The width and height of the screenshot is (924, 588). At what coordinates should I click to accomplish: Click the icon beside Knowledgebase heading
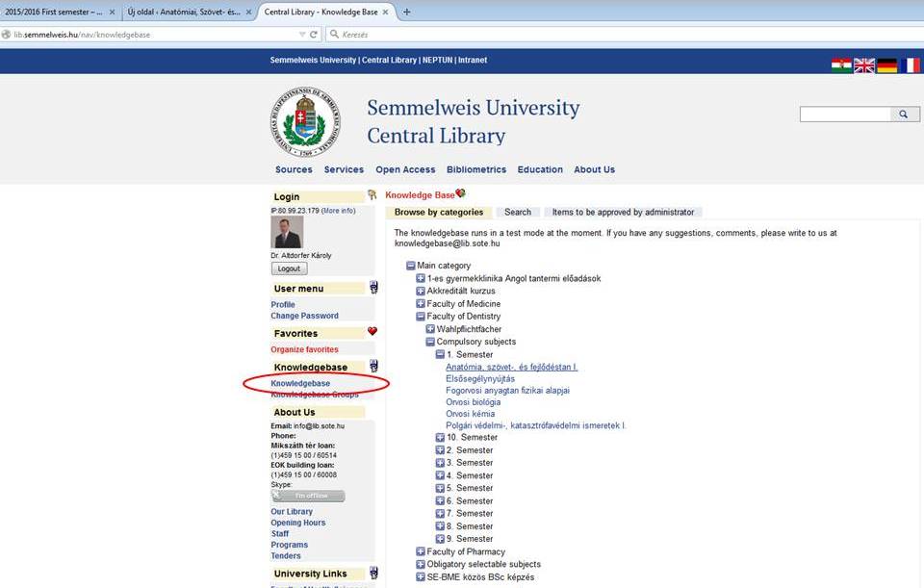coord(373,366)
